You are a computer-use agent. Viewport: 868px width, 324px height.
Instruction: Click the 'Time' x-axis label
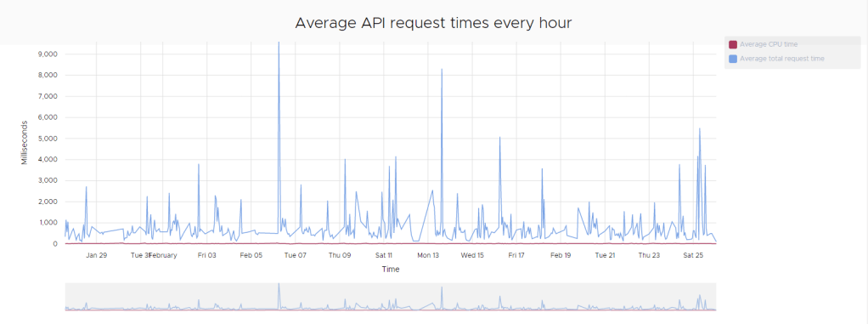click(391, 270)
